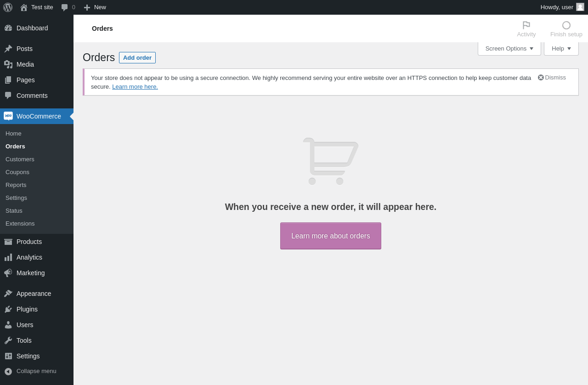Click the Marketing megaphone icon
The height and width of the screenshot is (385, 588).
8,273
